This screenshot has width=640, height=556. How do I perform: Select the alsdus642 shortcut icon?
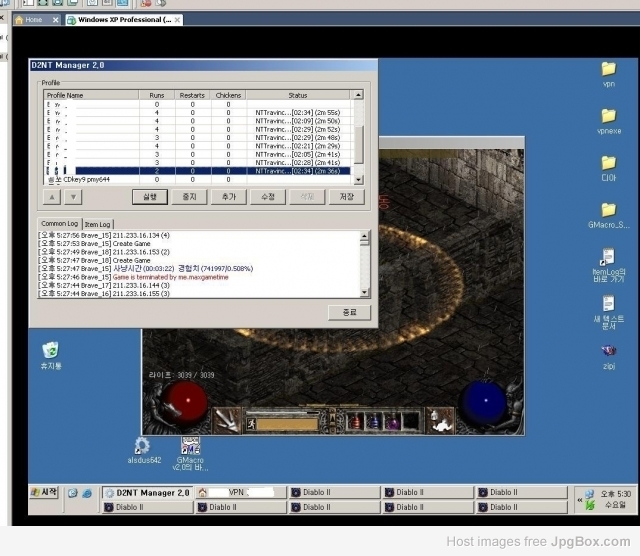coord(144,450)
